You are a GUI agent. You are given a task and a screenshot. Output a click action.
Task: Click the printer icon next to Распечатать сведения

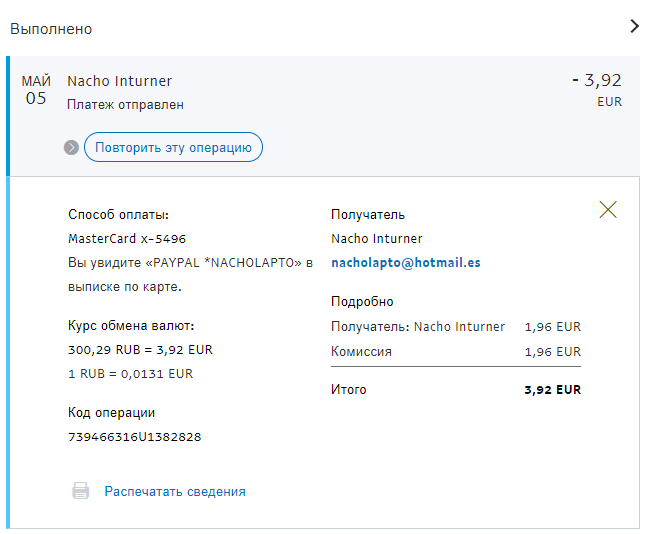(81, 491)
